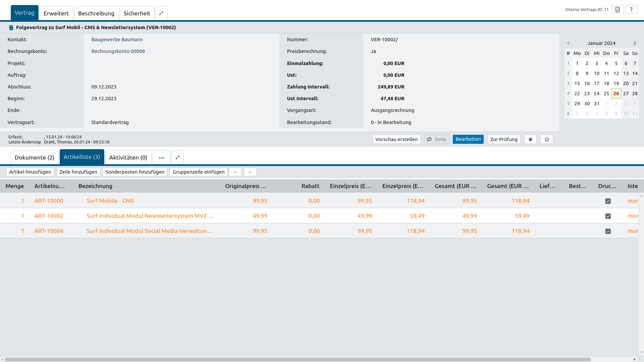Click the Bearbeiten button
Screen dimensions: 644x362
coord(468,139)
